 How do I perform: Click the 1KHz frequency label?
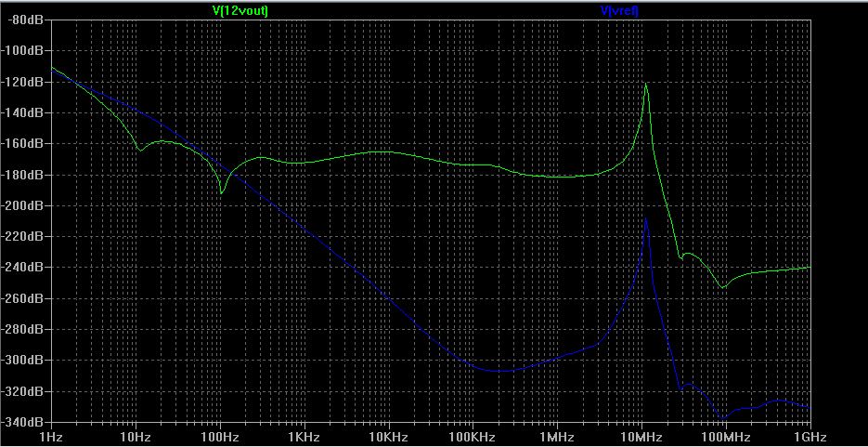pyautogui.click(x=304, y=438)
